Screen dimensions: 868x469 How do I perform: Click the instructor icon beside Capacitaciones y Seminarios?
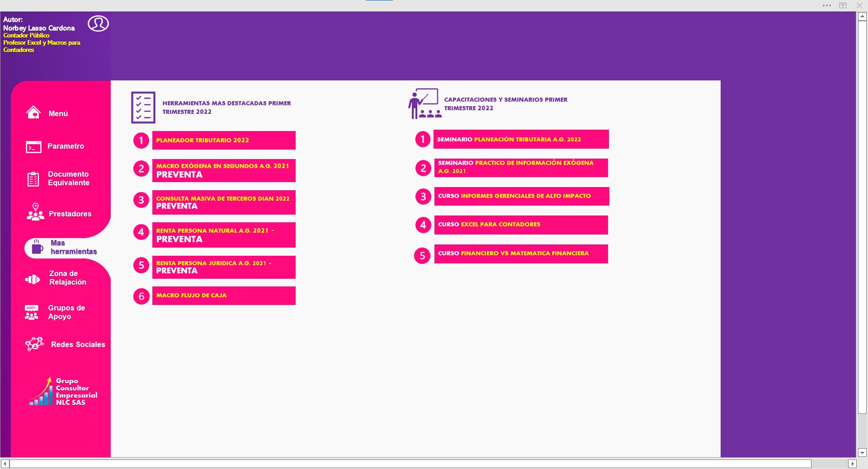tap(425, 103)
